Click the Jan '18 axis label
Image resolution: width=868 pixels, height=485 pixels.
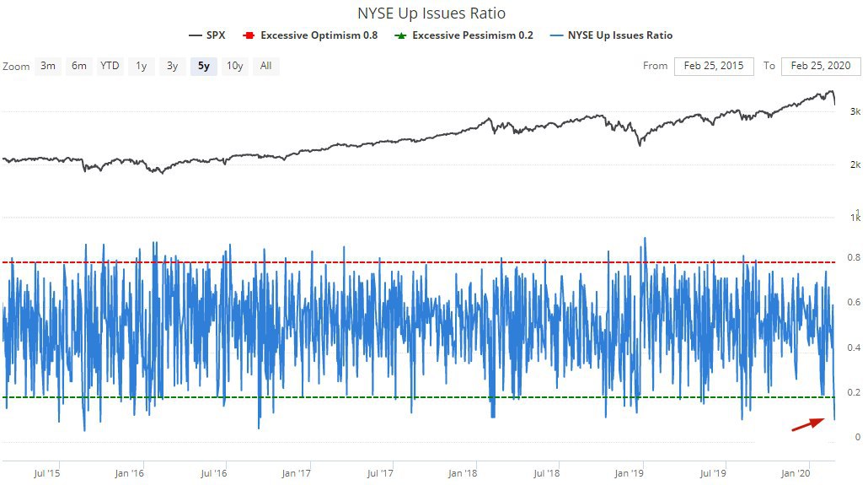coord(463,473)
